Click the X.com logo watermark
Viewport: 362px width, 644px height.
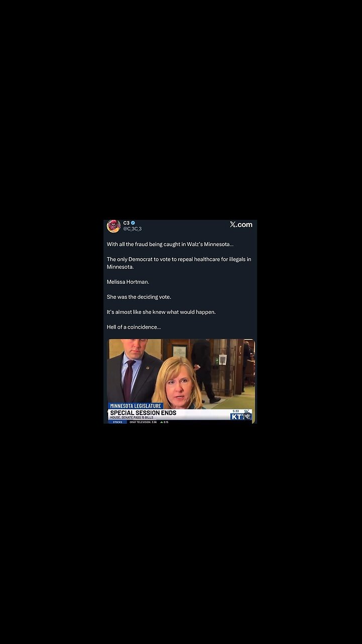click(x=241, y=225)
